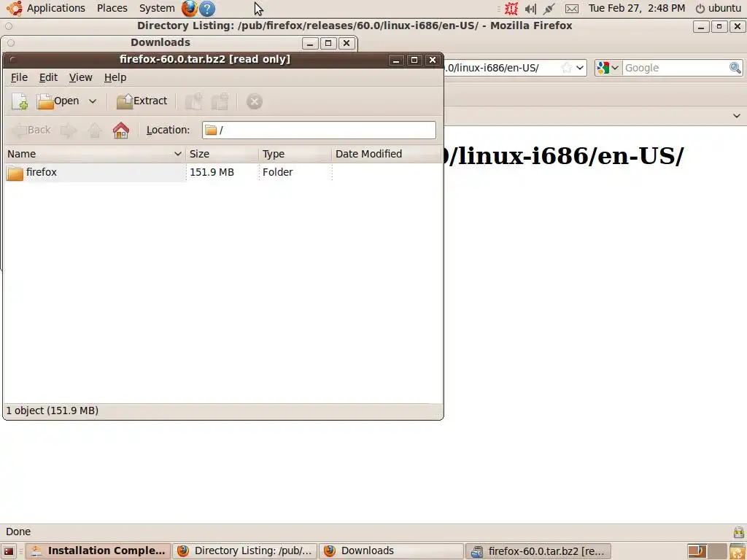
Task: Click the Location path field
Action: coord(319,130)
